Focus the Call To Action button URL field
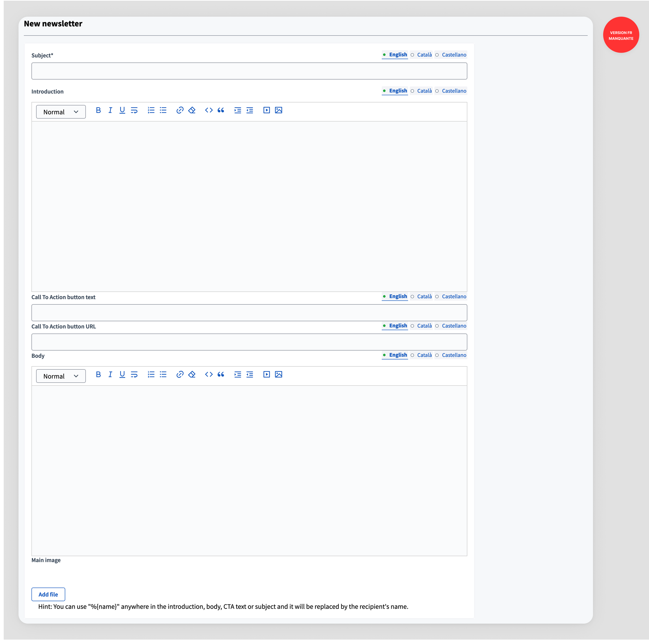Viewport: 649px width, 644px height. click(249, 342)
